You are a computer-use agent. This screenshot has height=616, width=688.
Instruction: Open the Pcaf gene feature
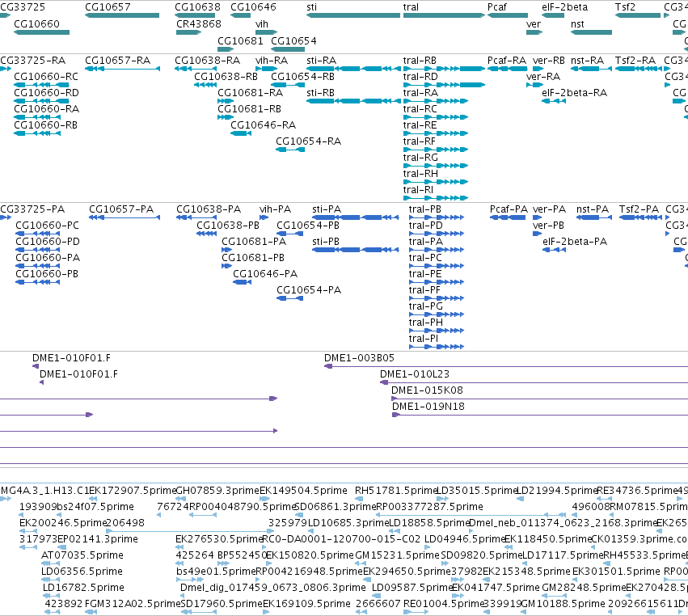pos(508,15)
